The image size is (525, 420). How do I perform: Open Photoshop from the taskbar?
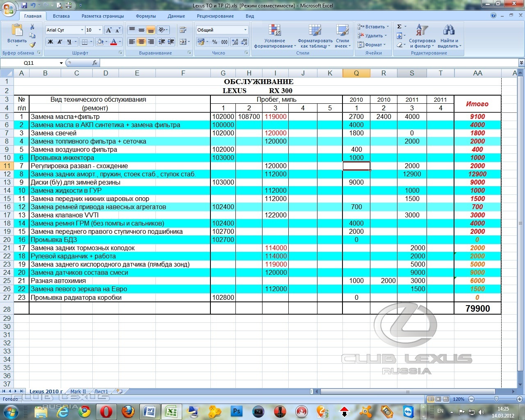[x=237, y=411]
